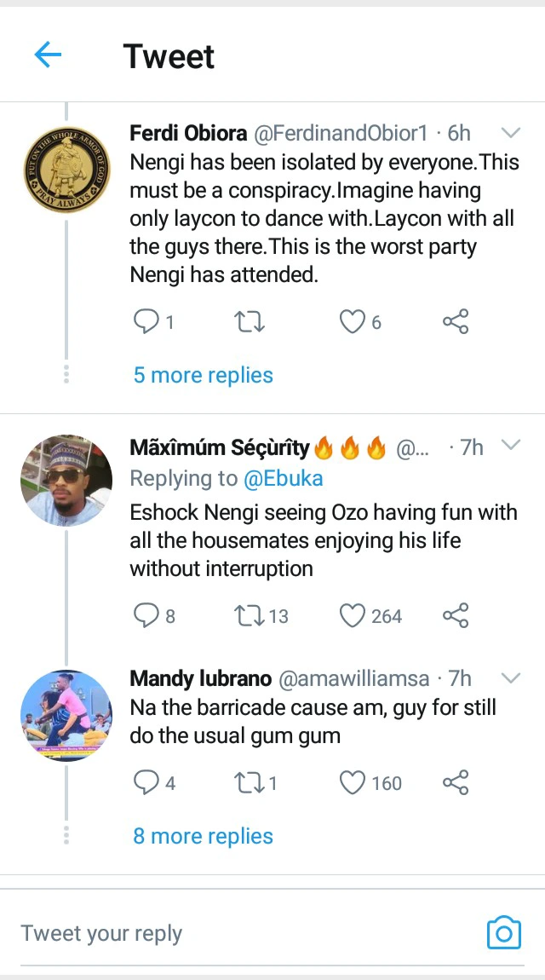Open options chevron on Ferdi Obiora's tweet

(x=511, y=133)
